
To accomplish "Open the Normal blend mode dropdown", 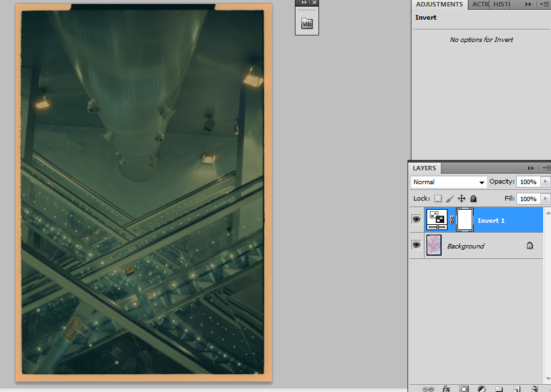I will click(x=449, y=182).
